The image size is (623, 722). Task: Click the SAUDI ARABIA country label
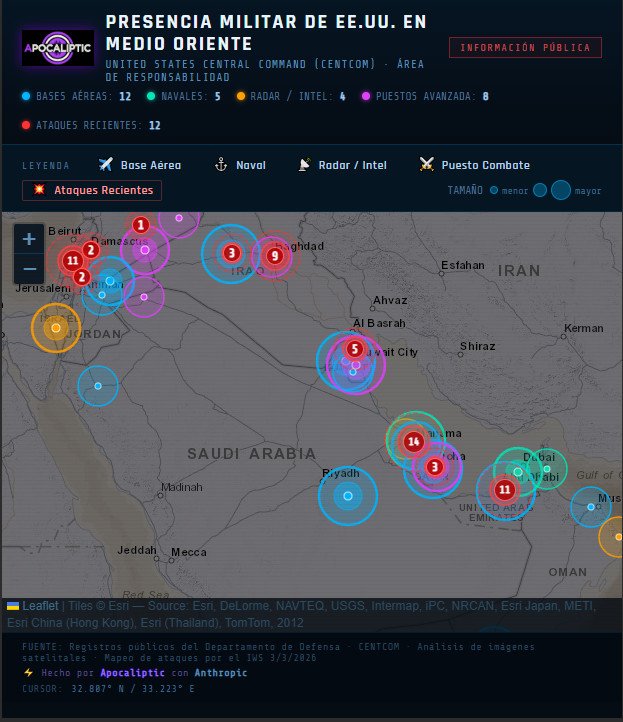pos(251,454)
